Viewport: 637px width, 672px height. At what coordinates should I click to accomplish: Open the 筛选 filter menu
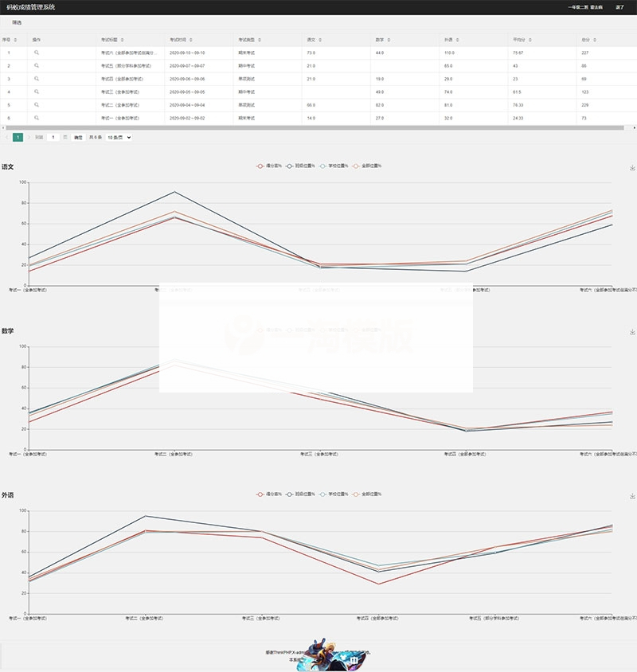point(17,22)
